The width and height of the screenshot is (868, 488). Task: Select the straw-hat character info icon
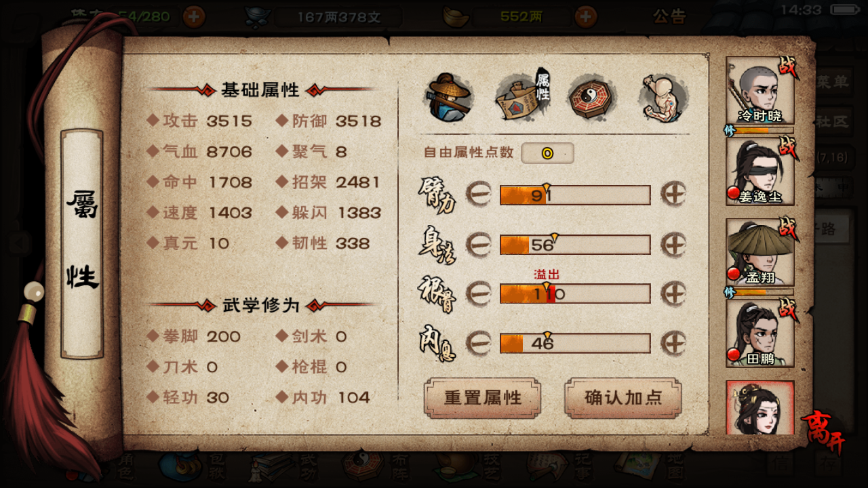[449, 97]
